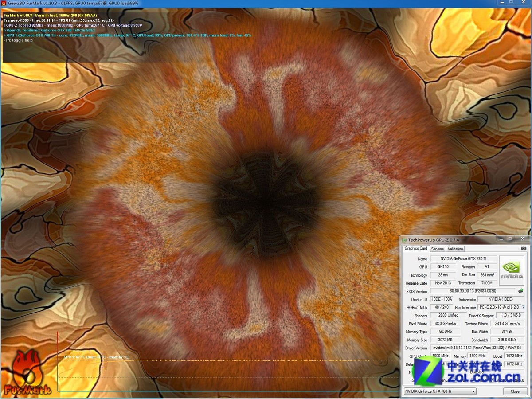The height and width of the screenshot is (399, 532).
Task: Select the BIOS version 80.80.30.00.13 field
Action: (473, 291)
